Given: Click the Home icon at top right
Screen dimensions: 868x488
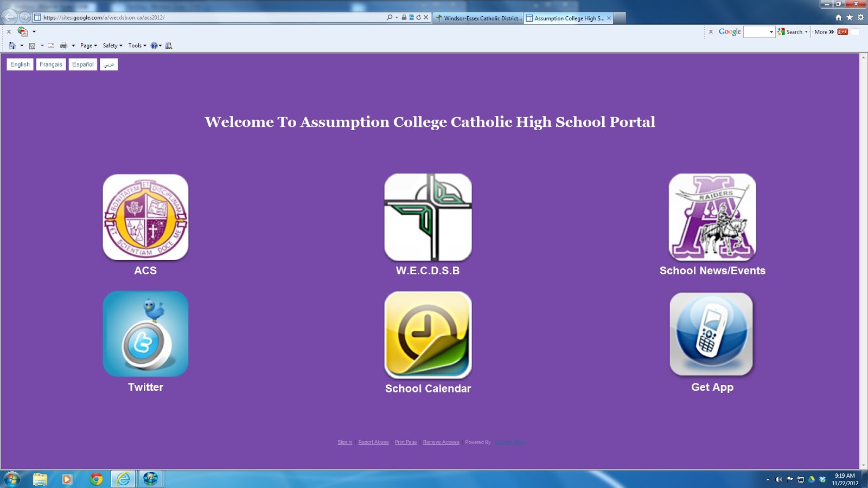Looking at the screenshot, I should (x=839, y=17).
